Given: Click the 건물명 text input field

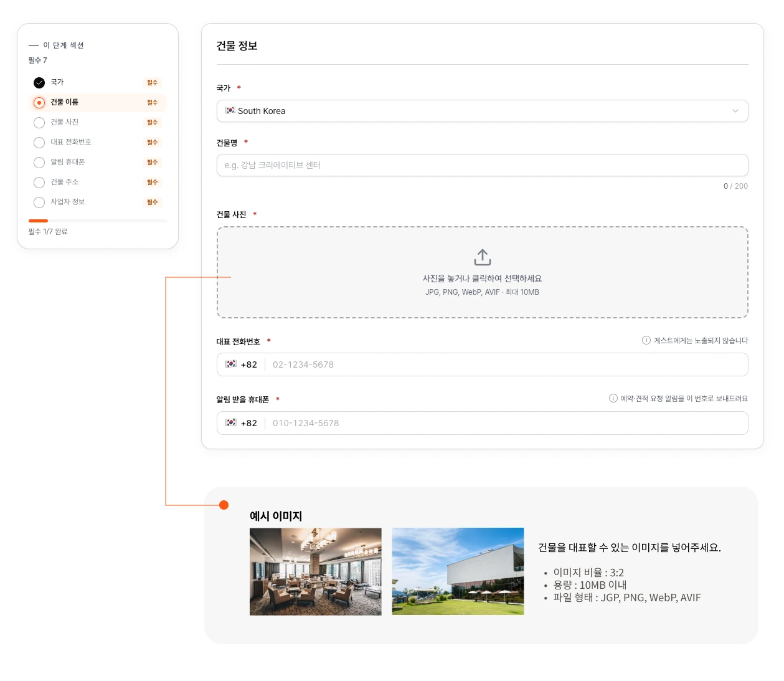Looking at the screenshot, I should pos(483,165).
